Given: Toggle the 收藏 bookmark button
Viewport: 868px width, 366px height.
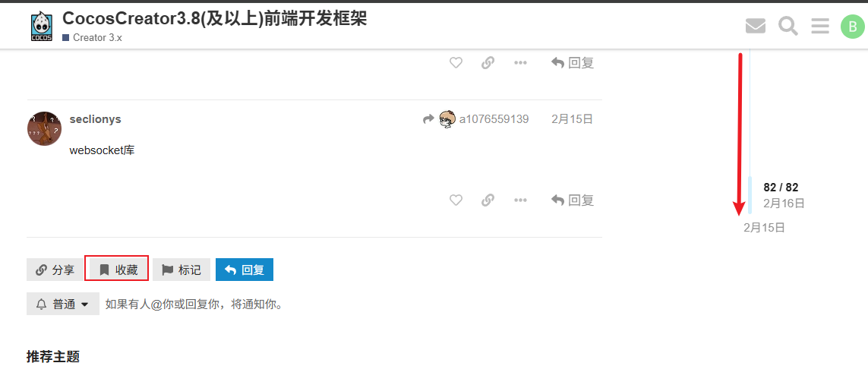Looking at the screenshot, I should [117, 270].
